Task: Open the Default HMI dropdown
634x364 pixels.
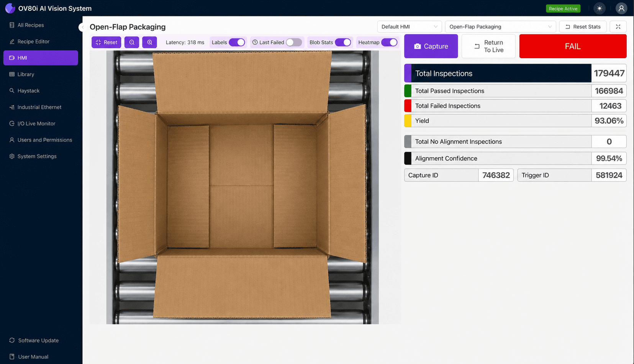Action: point(409,27)
